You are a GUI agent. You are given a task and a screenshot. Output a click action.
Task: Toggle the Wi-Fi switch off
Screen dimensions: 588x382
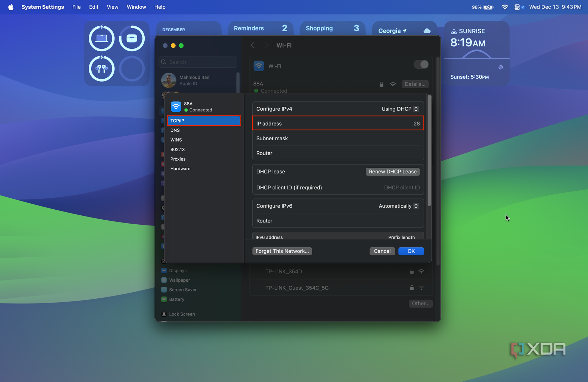(x=421, y=64)
